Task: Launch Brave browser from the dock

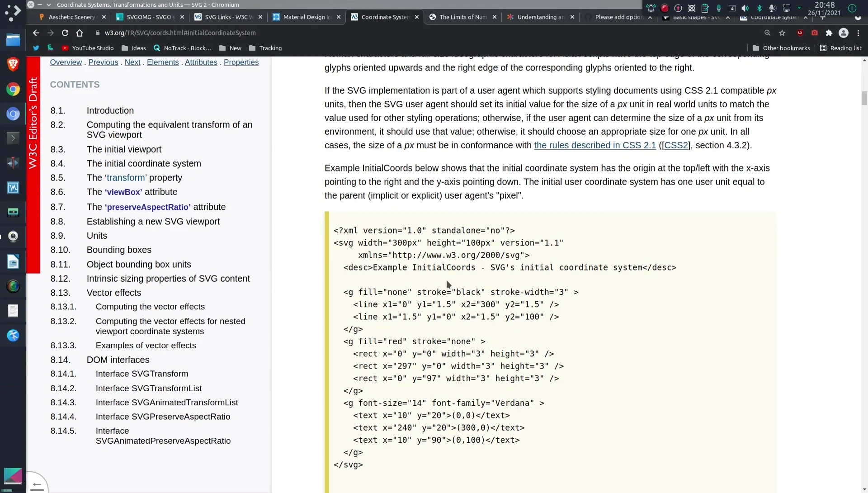Action: click(x=13, y=65)
